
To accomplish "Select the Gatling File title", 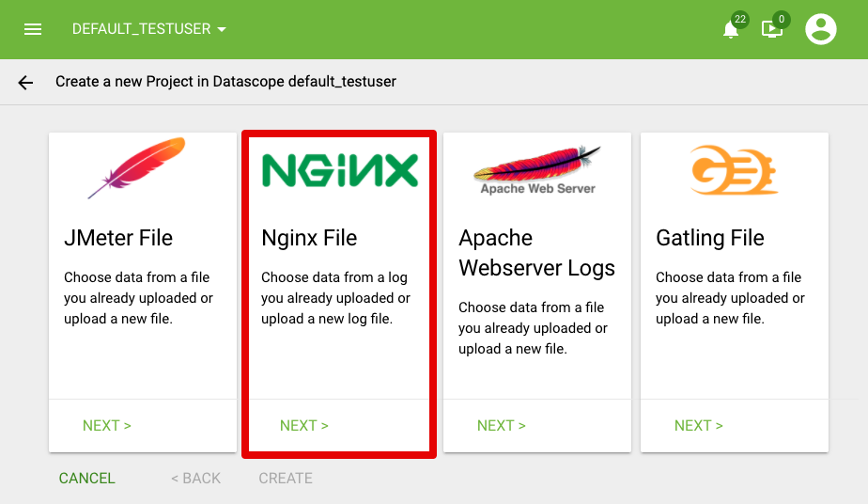I will (x=710, y=238).
